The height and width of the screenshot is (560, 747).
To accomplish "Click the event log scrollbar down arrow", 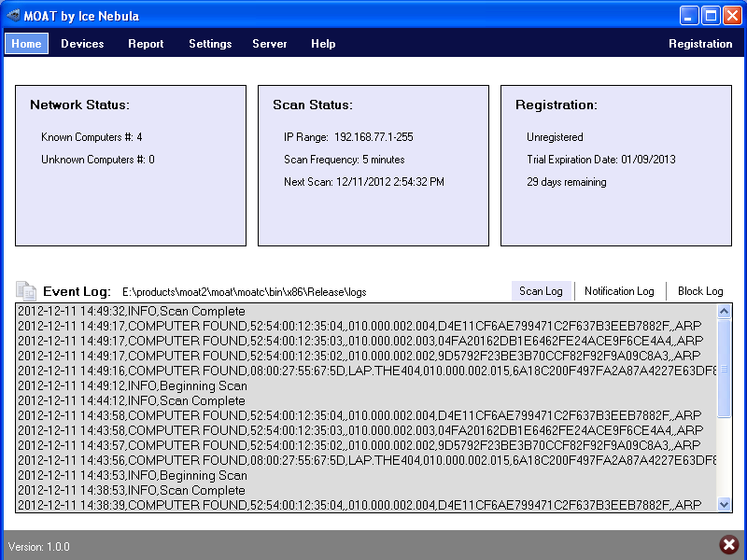I will [x=725, y=504].
